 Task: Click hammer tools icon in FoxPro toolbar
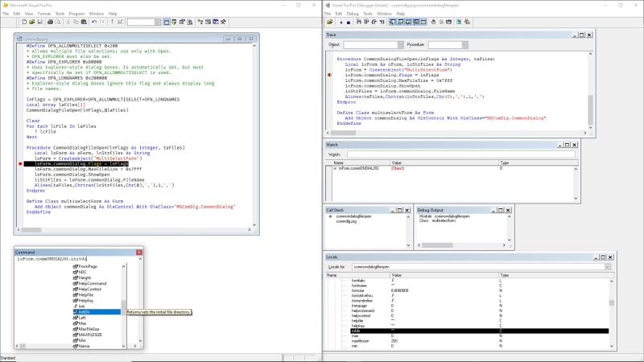pyautogui.click(x=224, y=22)
